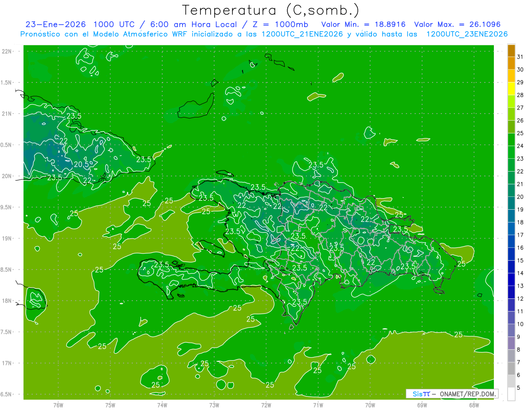Click the teal swatch between 19 and 20
The width and height of the screenshot is (532, 411).
(511, 203)
